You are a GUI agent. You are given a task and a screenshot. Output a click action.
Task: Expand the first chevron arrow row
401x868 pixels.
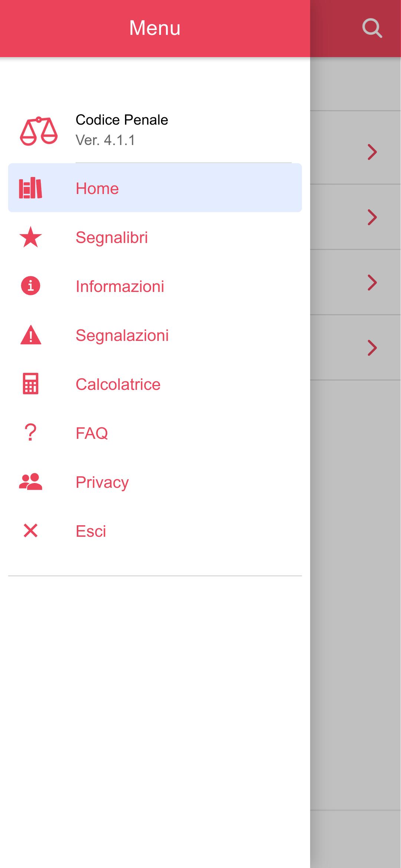[x=372, y=152]
